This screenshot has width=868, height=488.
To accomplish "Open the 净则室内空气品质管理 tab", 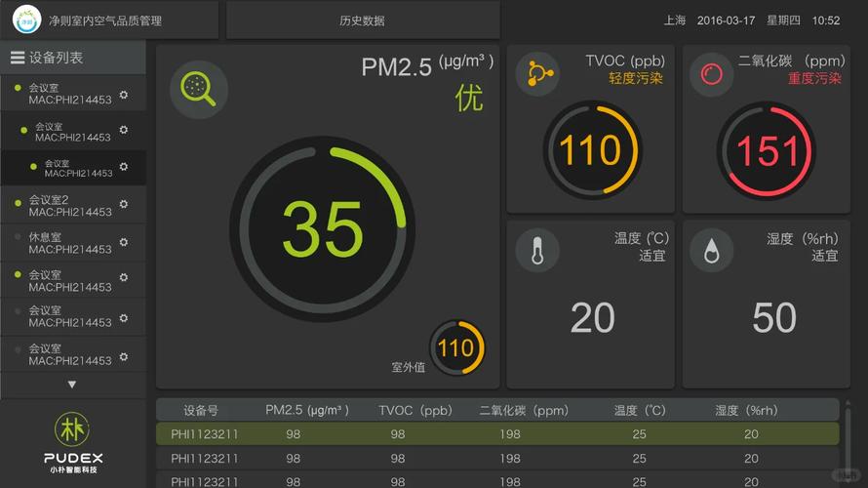I will (105, 20).
